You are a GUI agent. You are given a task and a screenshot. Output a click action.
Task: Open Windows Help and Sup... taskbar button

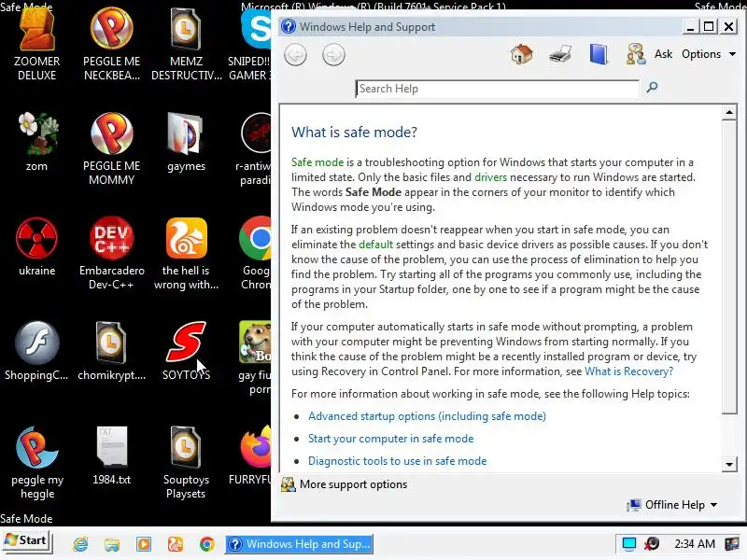pos(299,544)
